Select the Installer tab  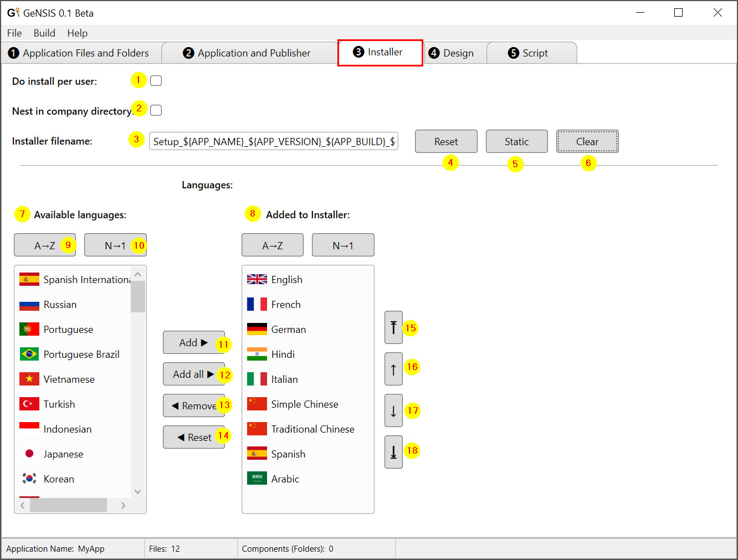click(x=380, y=53)
